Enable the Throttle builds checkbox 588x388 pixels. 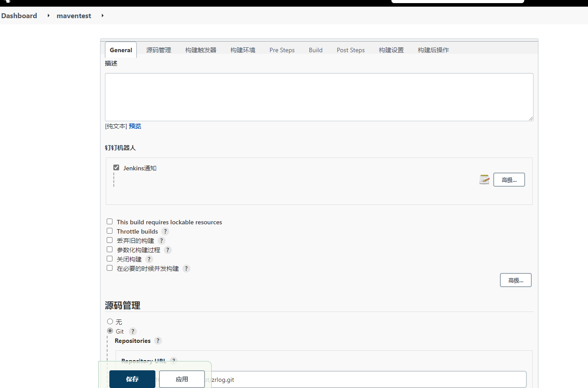pyautogui.click(x=109, y=231)
